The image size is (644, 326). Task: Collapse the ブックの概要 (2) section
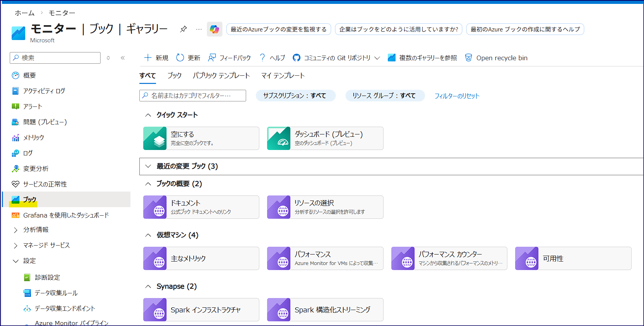click(x=148, y=184)
